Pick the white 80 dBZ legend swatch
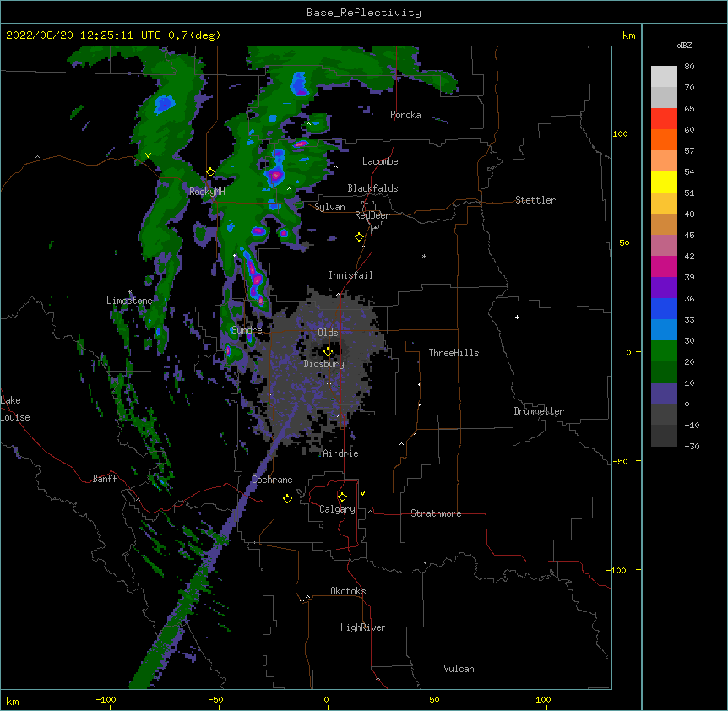Image resolution: width=728 pixels, height=711 pixels. pos(664,77)
